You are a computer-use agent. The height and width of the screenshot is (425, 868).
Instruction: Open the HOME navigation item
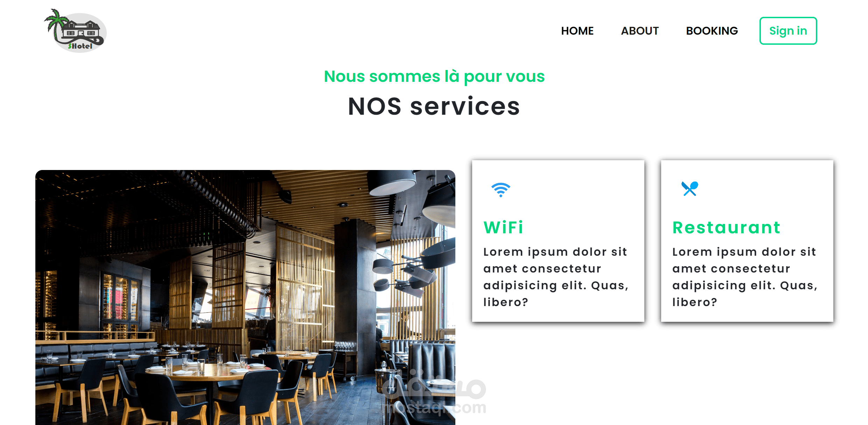(577, 31)
